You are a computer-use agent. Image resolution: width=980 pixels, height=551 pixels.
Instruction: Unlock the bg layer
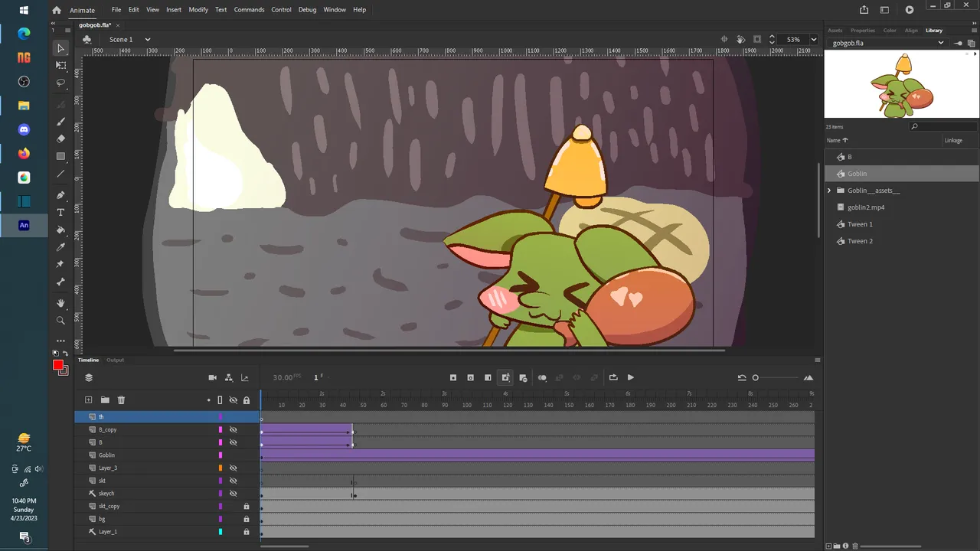point(247,519)
